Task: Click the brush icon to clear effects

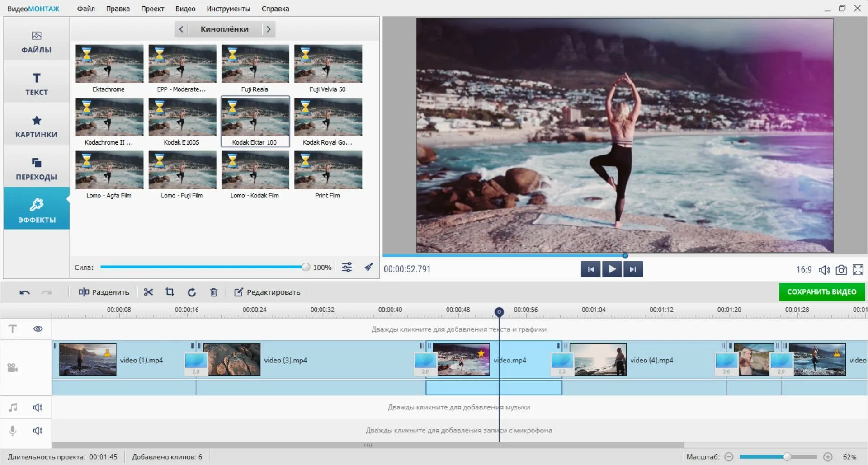Action: point(369,267)
